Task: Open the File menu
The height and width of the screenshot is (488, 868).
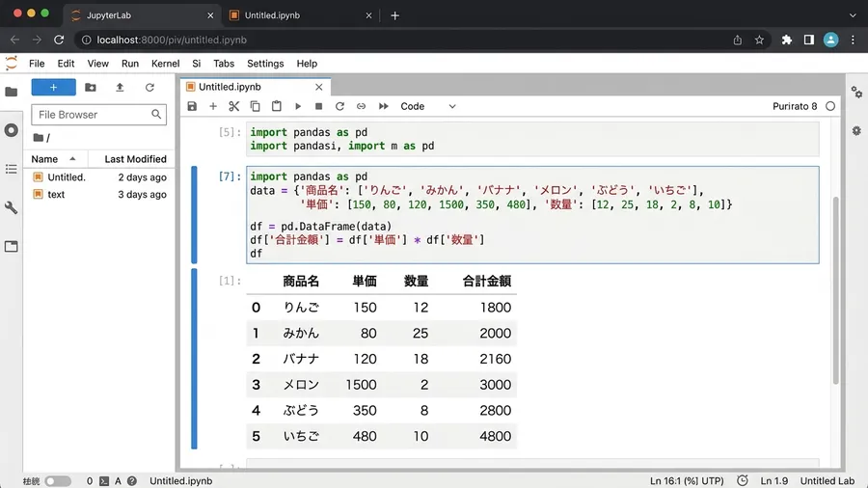Action: pos(37,64)
